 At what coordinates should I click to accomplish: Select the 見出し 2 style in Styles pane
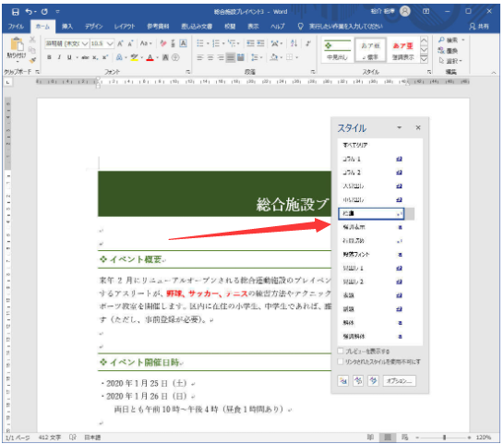click(x=376, y=282)
